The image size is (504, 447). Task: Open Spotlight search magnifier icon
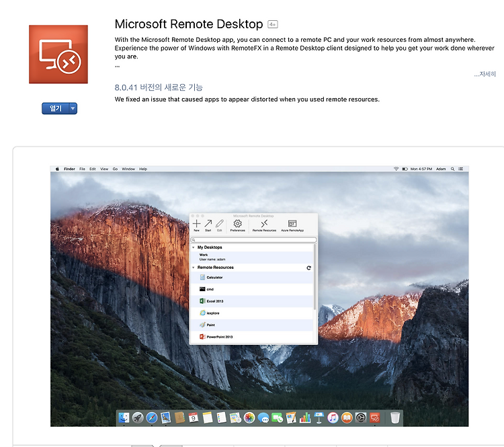pos(452,169)
